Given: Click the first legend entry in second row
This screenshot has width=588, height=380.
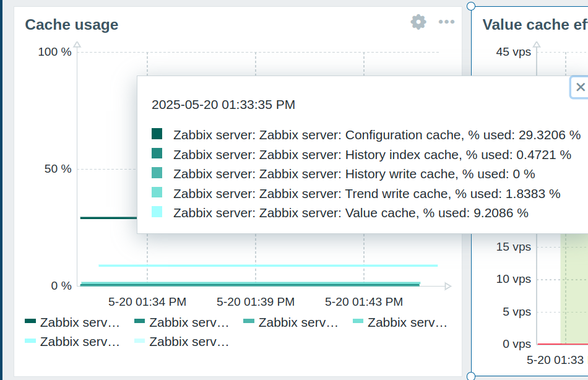Looking at the screenshot, I should pos(72,342).
